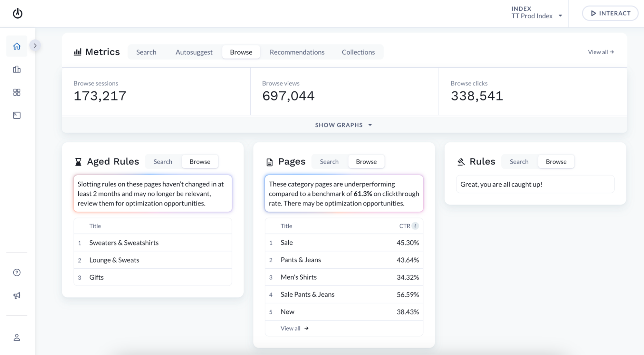Click the 45.30% CTR value

408,243
